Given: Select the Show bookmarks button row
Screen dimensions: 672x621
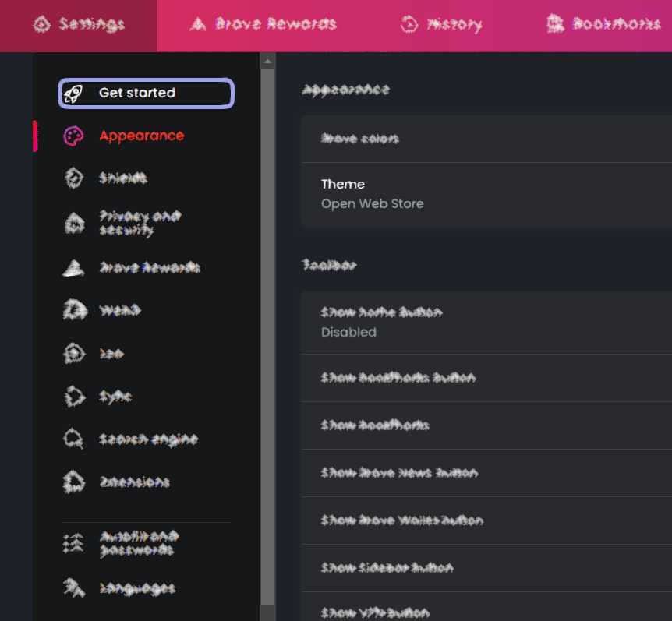Looking at the screenshot, I should click(x=486, y=378).
